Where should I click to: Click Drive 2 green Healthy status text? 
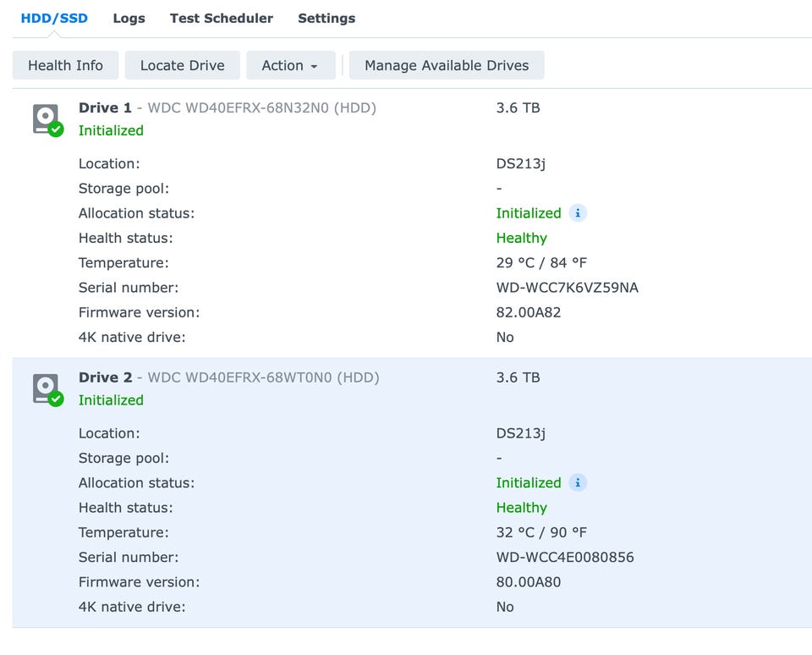tap(521, 508)
